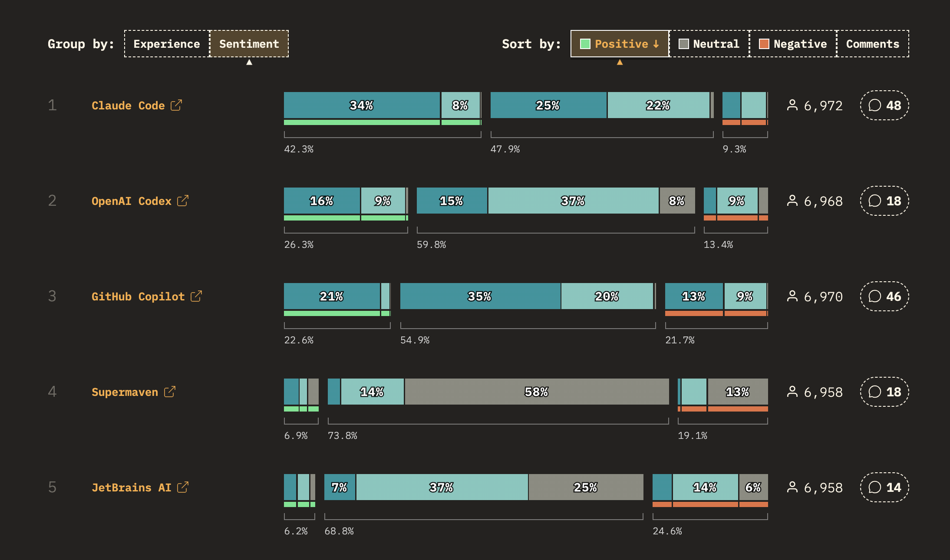Select JetBrains AI 7% neutral segment

(x=340, y=487)
